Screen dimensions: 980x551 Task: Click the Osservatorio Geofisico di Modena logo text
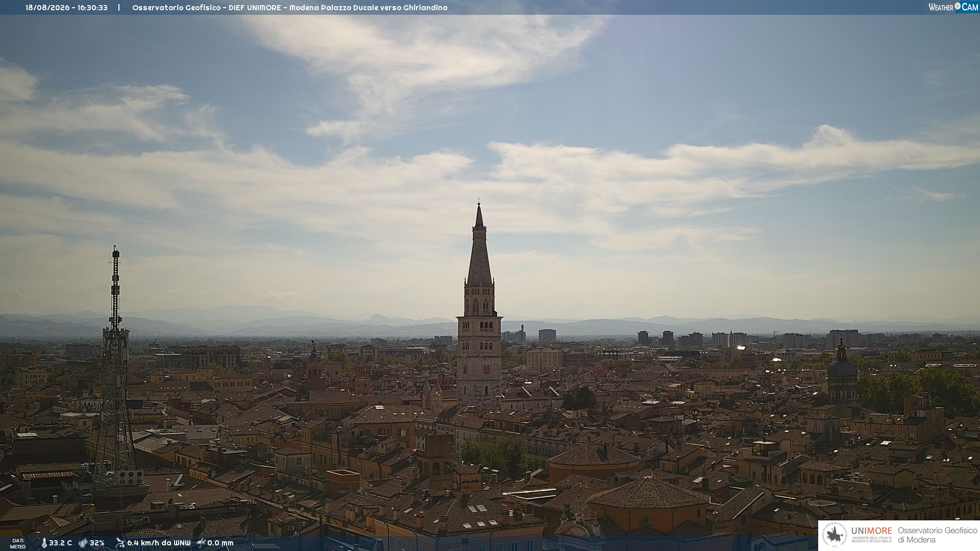[x=937, y=535]
